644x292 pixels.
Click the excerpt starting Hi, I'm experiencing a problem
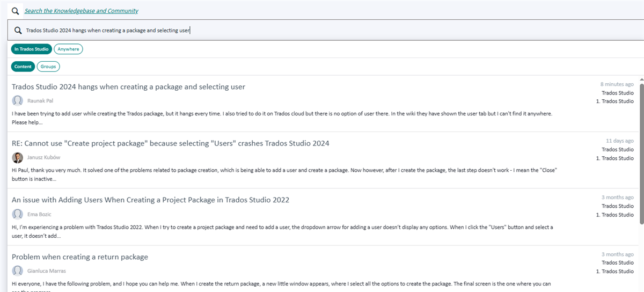click(282, 231)
